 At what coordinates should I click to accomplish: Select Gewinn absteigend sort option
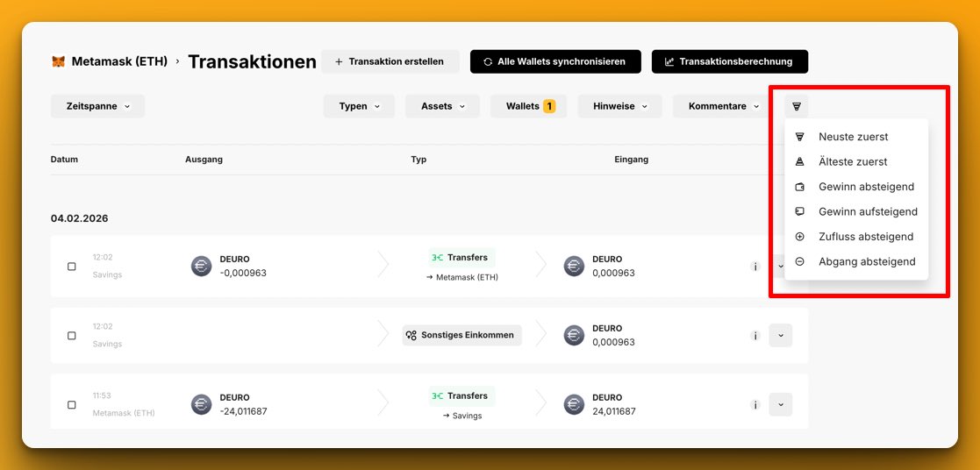(856, 187)
